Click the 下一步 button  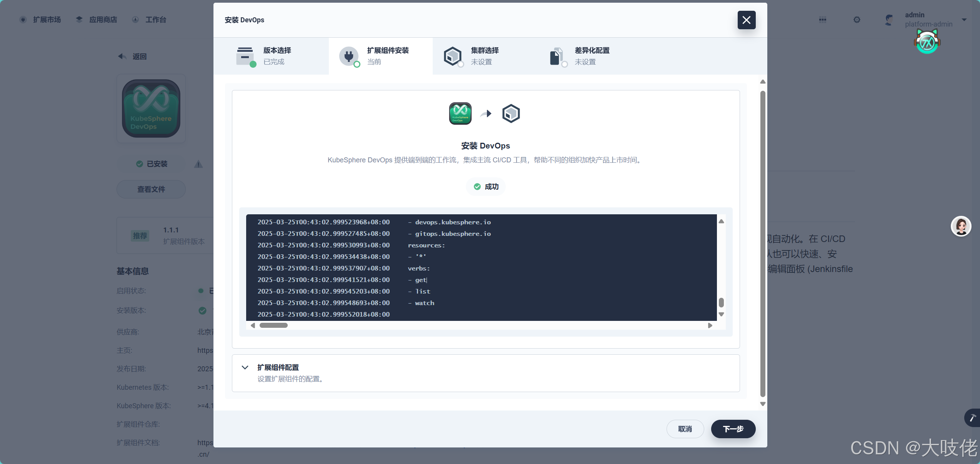[x=733, y=429]
